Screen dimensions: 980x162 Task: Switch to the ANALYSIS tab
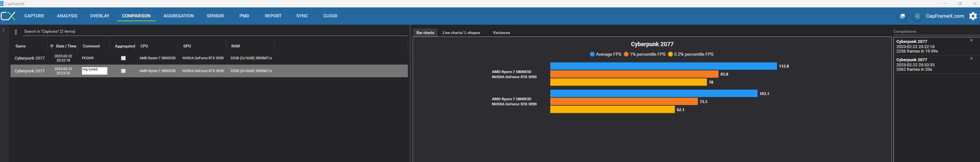(67, 16)
